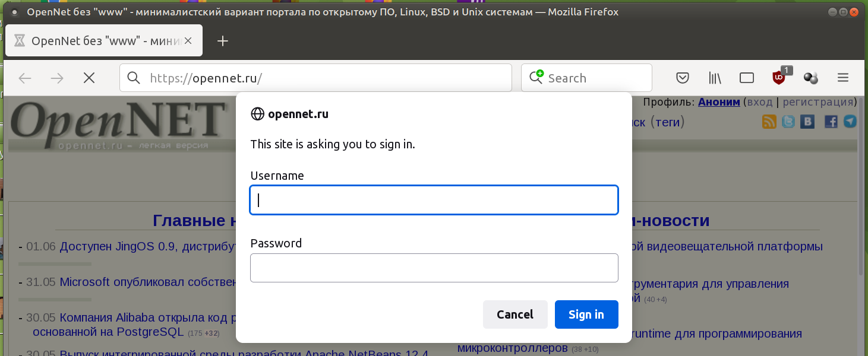Close the OpenNet tab
The height and width of the screenshot is (356, 868).
click(188, 41)
